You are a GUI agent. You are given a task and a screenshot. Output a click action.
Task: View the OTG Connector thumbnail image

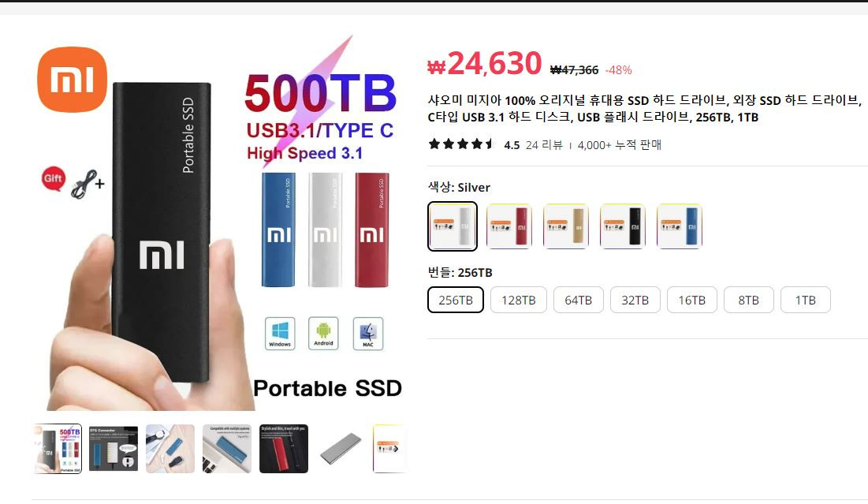(x=114, y=449)
